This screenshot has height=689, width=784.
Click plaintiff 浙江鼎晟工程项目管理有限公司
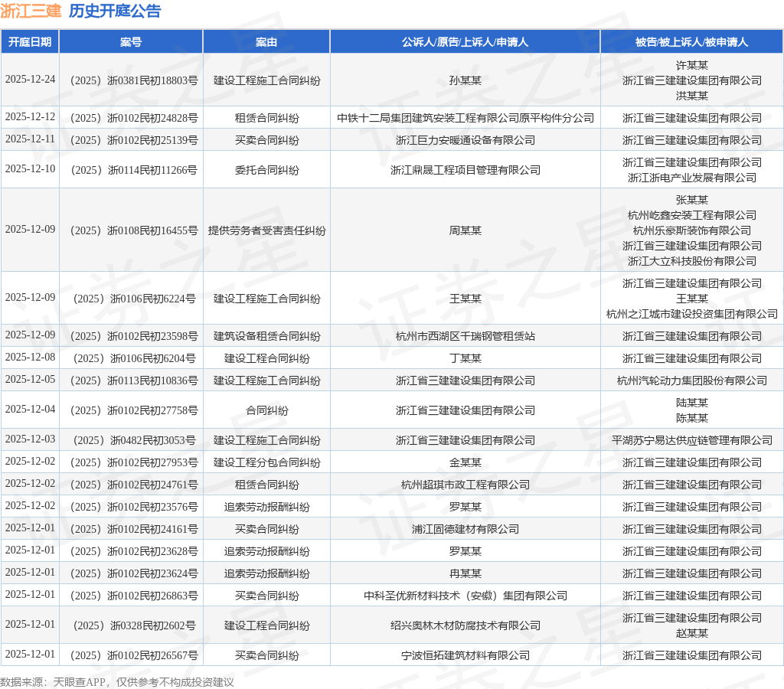tap(465, 170)
